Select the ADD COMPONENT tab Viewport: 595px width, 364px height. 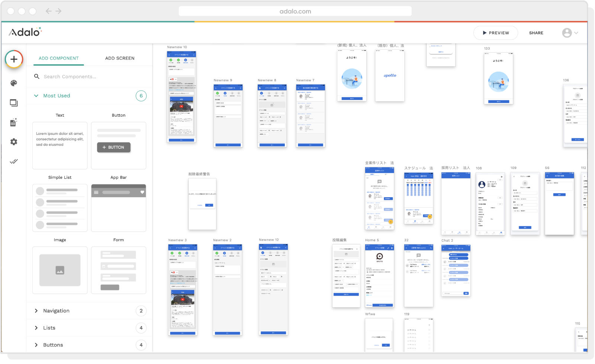coord(58,58)
